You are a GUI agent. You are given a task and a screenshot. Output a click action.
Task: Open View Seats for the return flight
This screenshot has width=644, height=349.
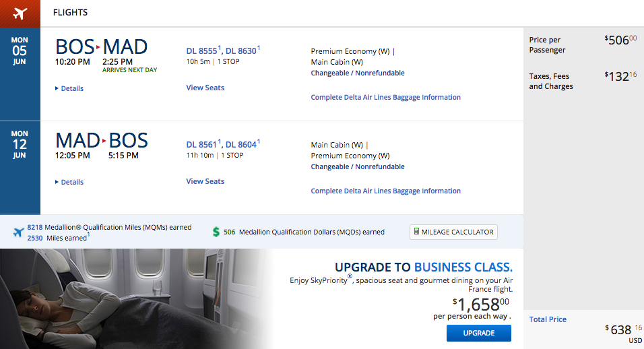tap(205, 181)
